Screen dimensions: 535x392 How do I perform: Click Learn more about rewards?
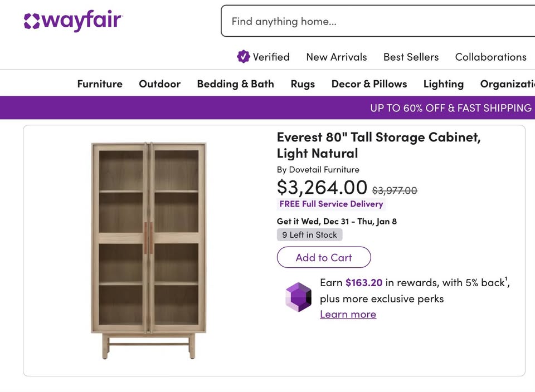pos(348,314)
